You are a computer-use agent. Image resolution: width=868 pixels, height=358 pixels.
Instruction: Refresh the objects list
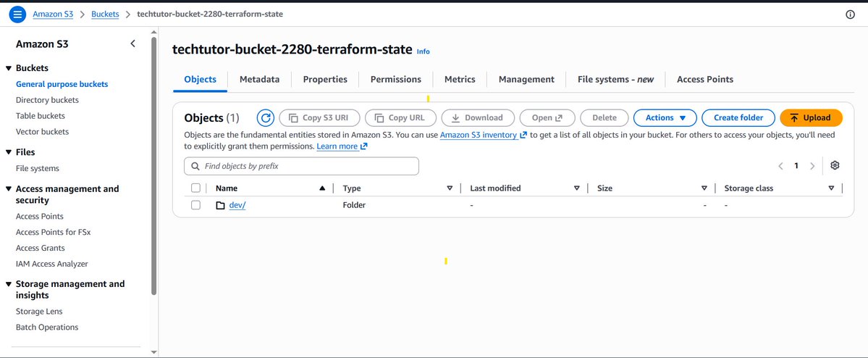coord(266,117)
